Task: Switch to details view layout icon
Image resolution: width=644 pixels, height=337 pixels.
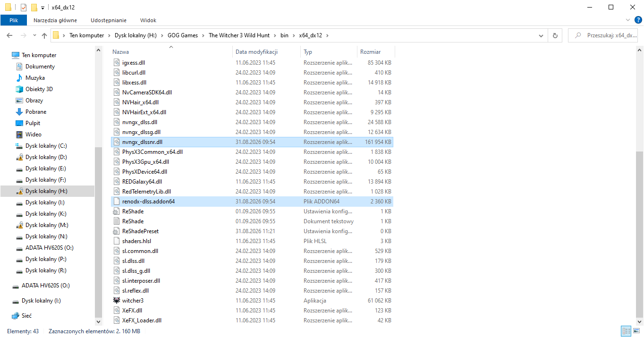Action: click(x=626, y=331)
